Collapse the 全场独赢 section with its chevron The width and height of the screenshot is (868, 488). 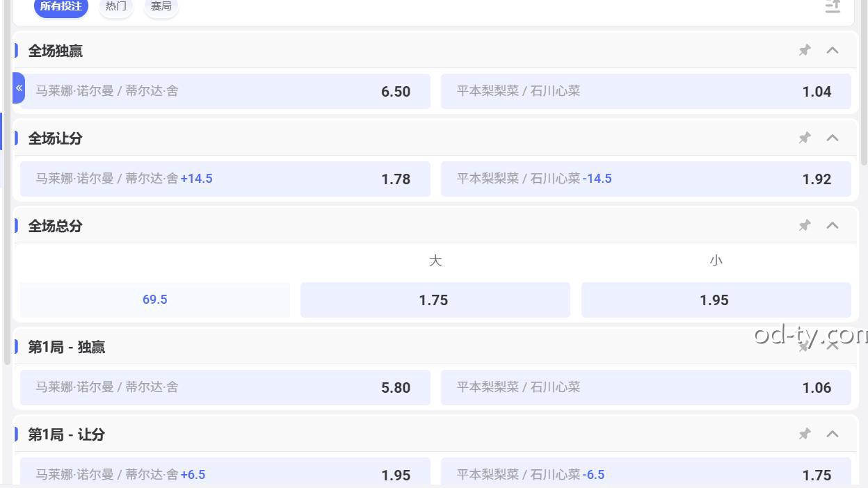point(833,50)
